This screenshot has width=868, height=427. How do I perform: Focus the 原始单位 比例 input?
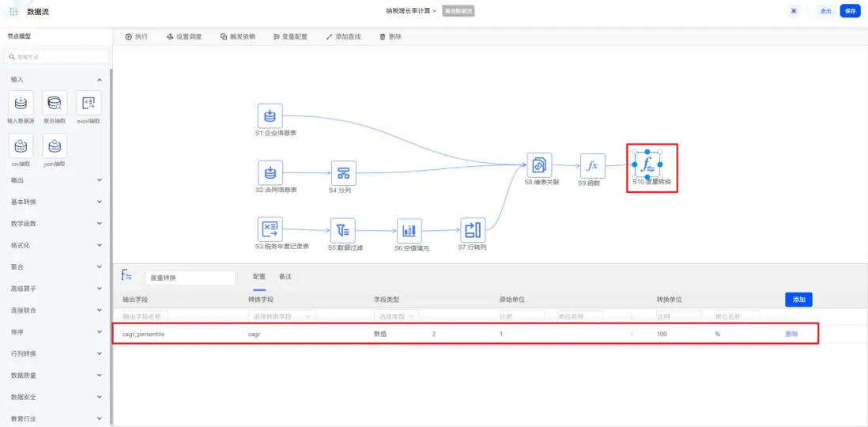click(x=521, y=316)
